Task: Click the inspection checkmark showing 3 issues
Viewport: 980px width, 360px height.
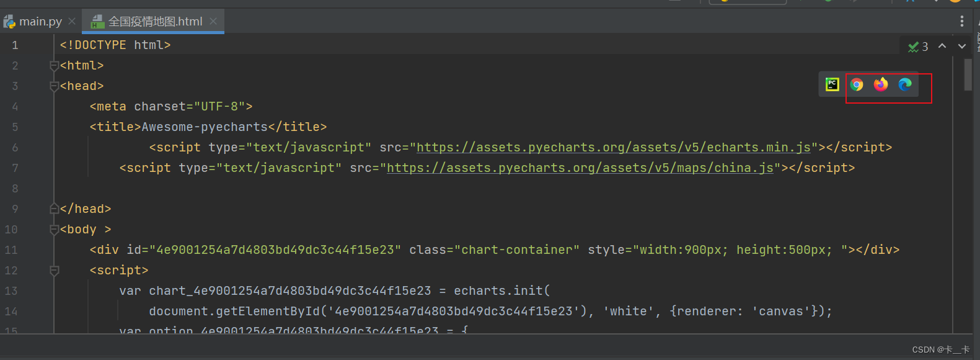Action: 918,47
